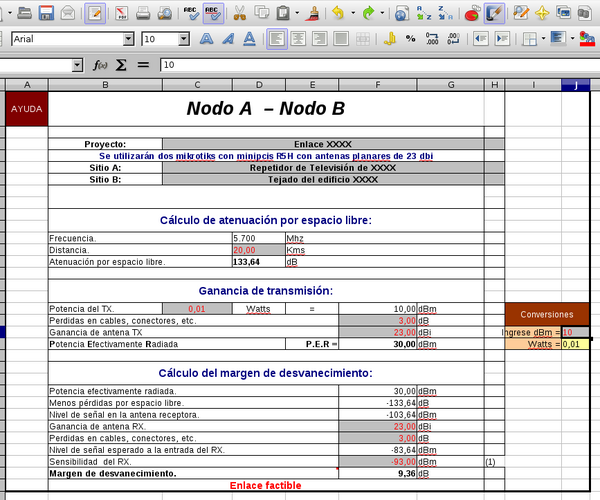Expand the Name Box dropdown arrow
600x500 pixels.
(78, 65)
